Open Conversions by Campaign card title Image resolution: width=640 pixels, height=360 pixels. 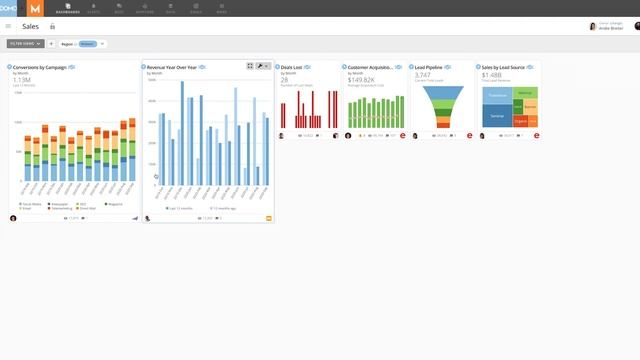(40, 67)
